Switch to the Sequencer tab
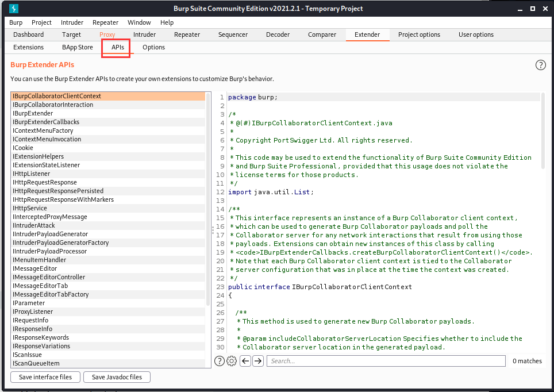The width and height of the screenshot is (554, 392). pyautogui.click(x=233, y=34)
